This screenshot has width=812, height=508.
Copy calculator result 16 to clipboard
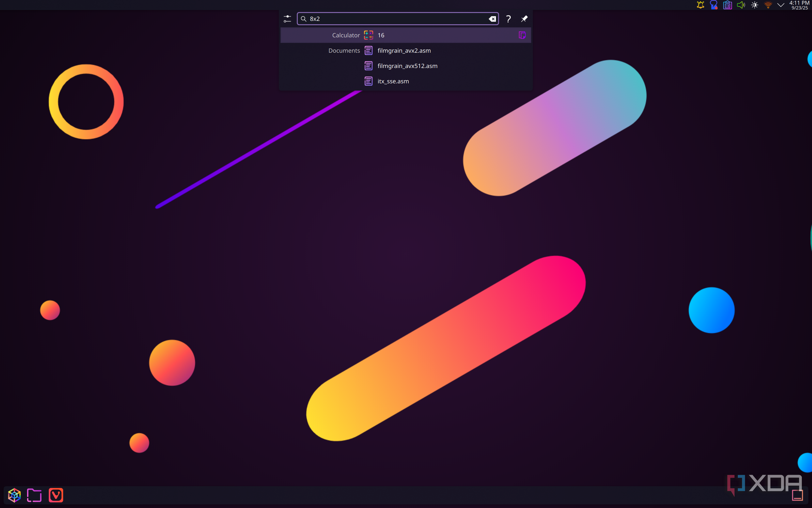point(522,35)
